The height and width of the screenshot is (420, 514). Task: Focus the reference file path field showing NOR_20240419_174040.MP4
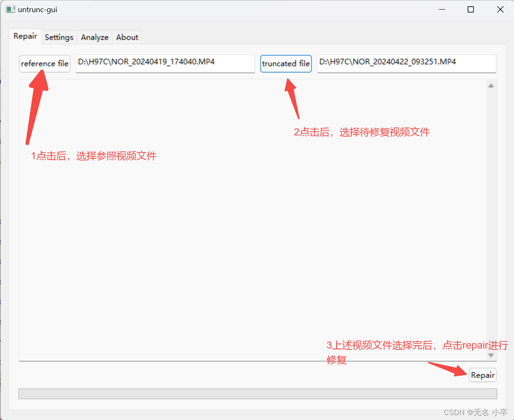click(x=165, y=64)
